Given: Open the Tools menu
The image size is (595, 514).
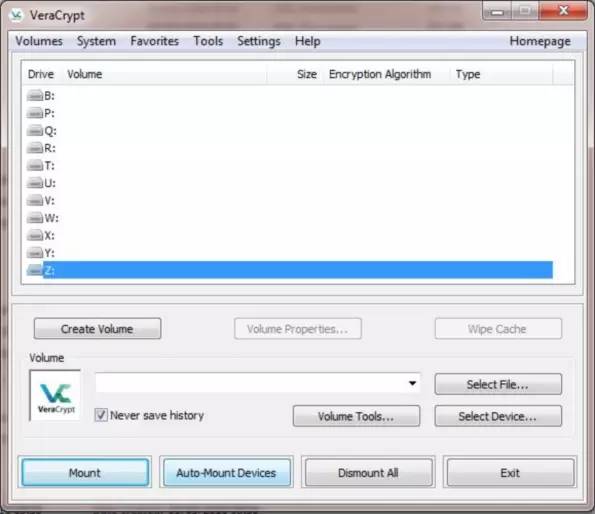Looking at the screenshot, I should coord(208,41).
